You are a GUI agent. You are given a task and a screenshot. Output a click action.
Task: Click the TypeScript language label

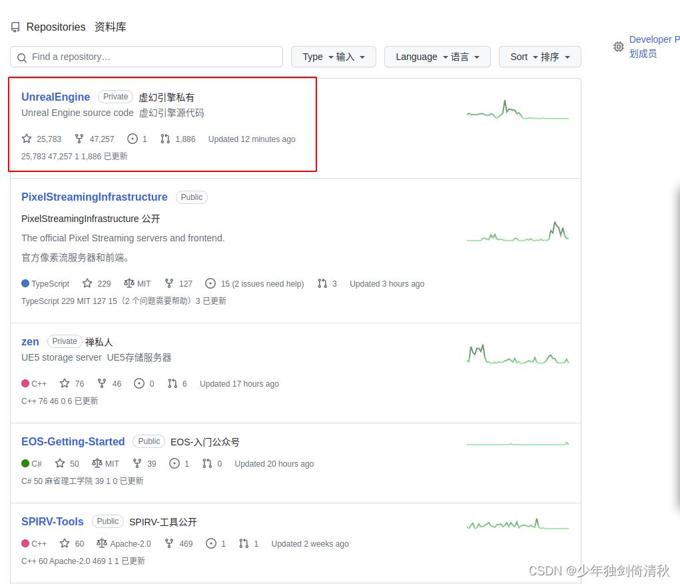click(46, 284)
